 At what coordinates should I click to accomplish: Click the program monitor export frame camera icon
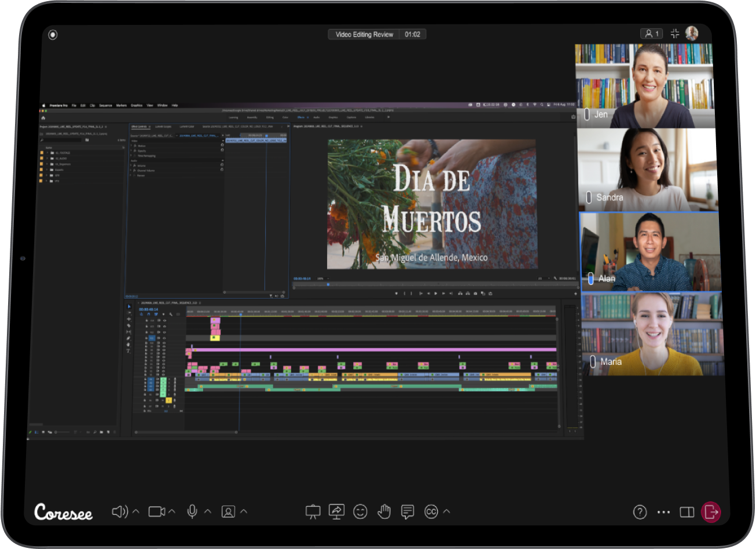point(475,294)
